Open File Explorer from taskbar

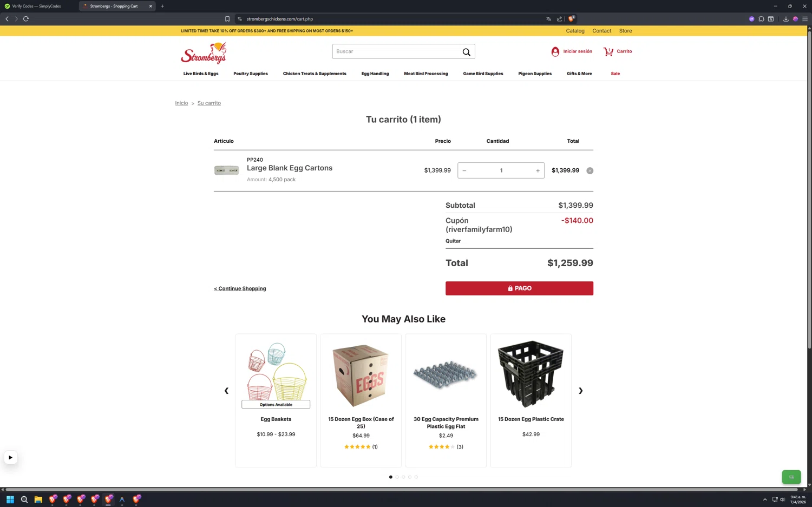pyautogui.click(x=38, y=499)
